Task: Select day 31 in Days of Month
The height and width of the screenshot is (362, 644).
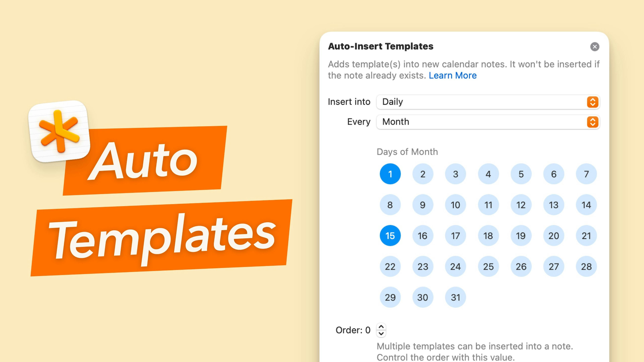Action: point(455,297)
